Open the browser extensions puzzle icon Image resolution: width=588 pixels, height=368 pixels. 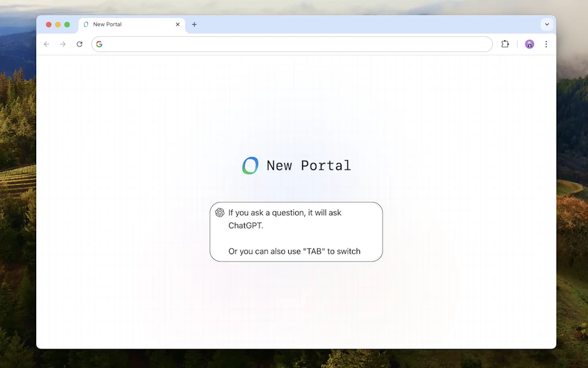[505, 44]
